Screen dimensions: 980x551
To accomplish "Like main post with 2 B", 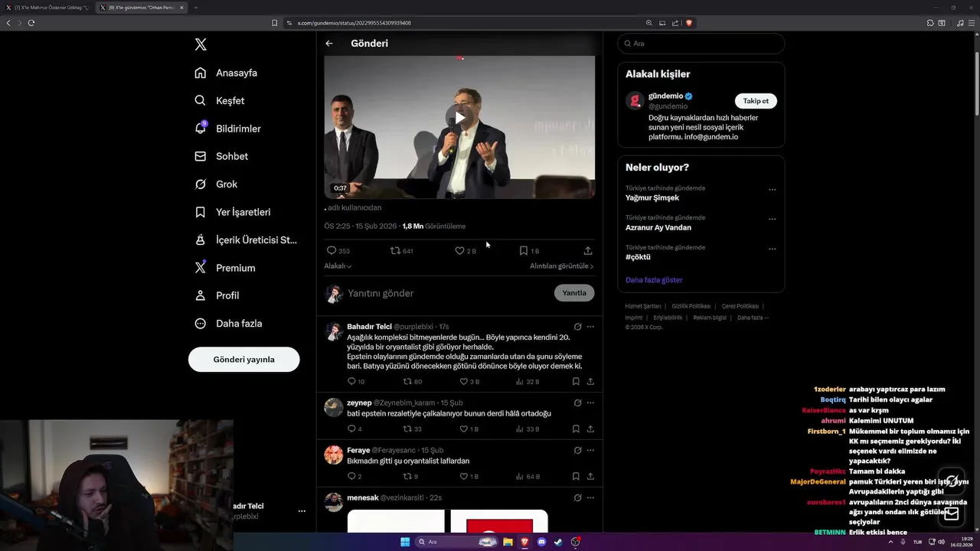I will click(459, 250).
